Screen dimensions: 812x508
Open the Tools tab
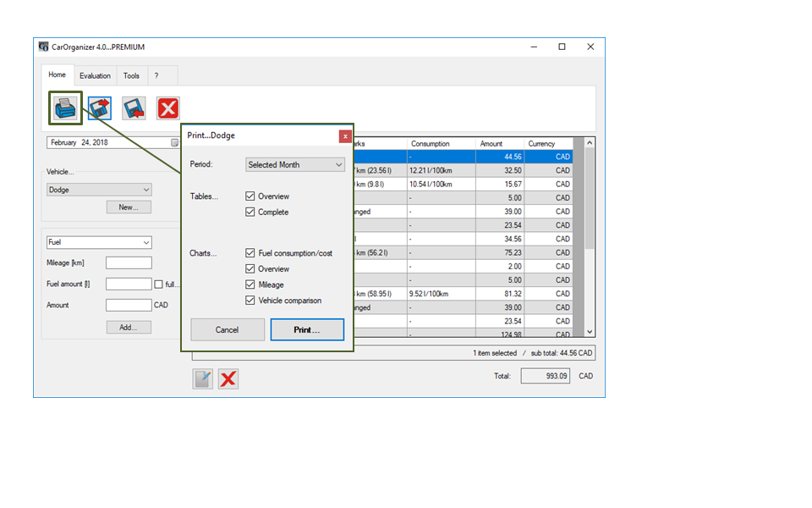click(131, 75)
